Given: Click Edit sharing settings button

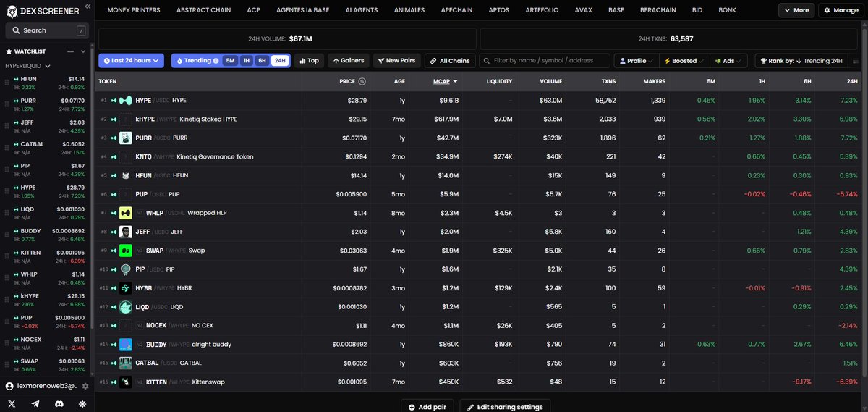Looking at the screenshot, I should coord(505,406).
